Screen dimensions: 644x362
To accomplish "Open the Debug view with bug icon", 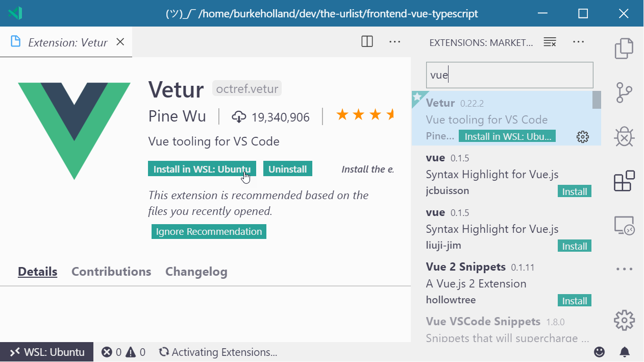I will 624,137.
